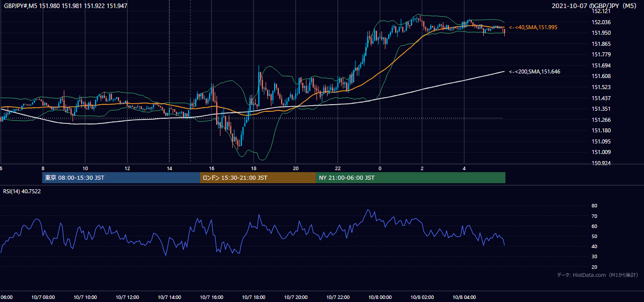644x302 pixels.
Task: Click price axis label 151.523
Action: pos(601,87)
